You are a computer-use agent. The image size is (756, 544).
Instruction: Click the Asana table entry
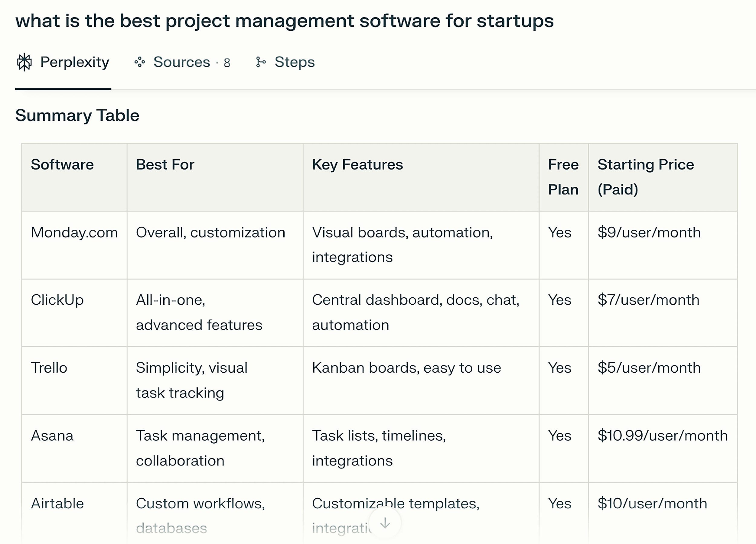pos(52,436)
